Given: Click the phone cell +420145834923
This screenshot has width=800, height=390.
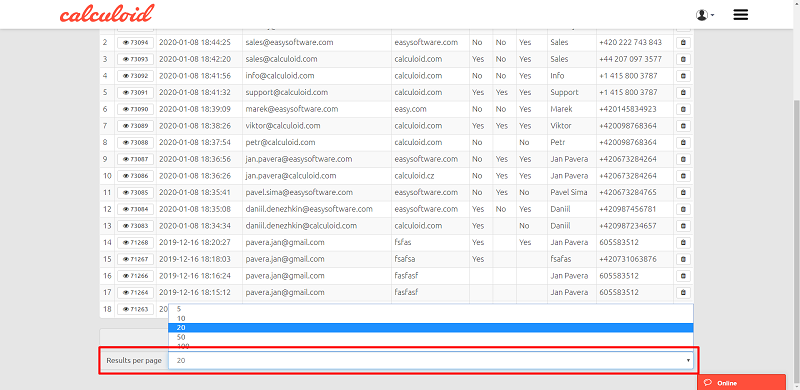Looking at the screenshot, I should click(x=635, y=109).
